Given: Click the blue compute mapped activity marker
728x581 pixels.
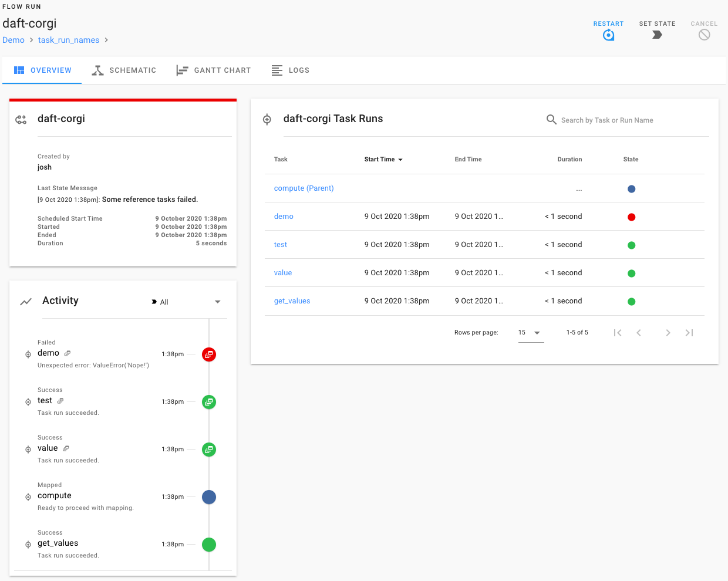Looking at the screenshot, I should coord(209,497).
